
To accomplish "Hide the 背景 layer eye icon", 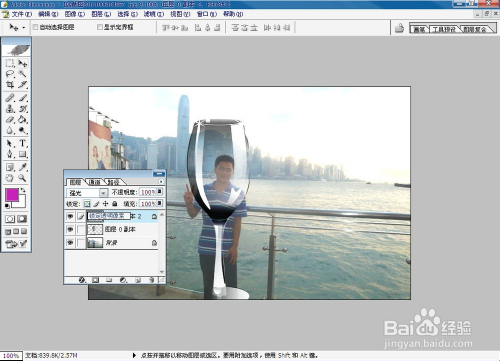I will pyautogui.click(x=70, y=242).
